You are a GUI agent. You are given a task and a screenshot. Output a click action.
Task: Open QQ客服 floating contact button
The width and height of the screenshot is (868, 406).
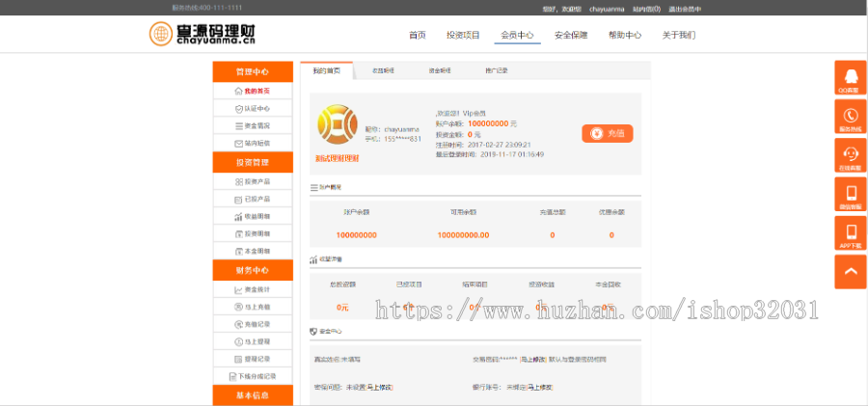point(851,77)
